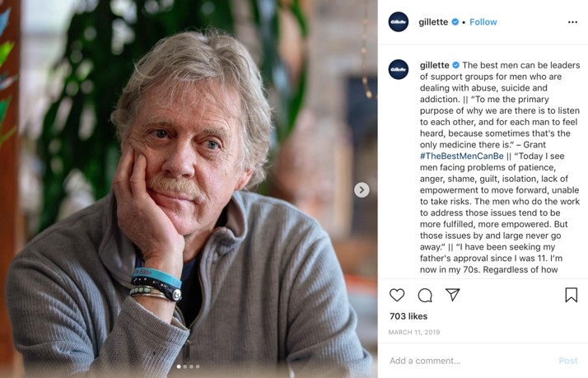
Task: Click the Post comment button
Action: click(568, 361)
